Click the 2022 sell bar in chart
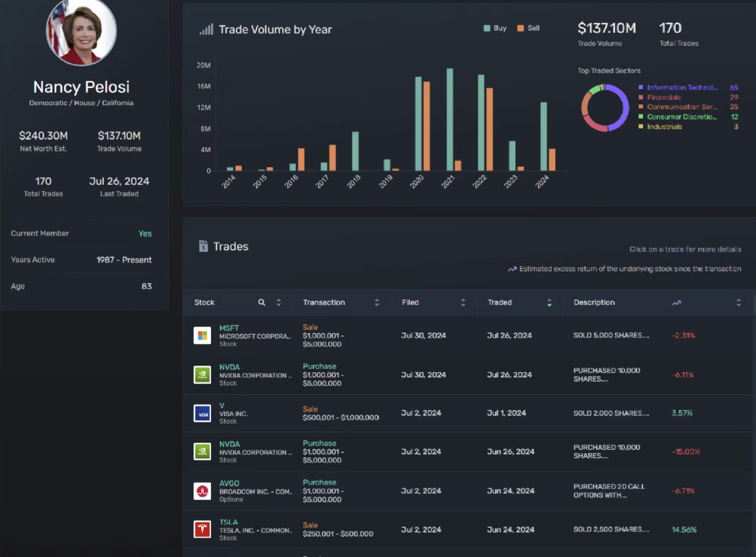 point(489,130)
